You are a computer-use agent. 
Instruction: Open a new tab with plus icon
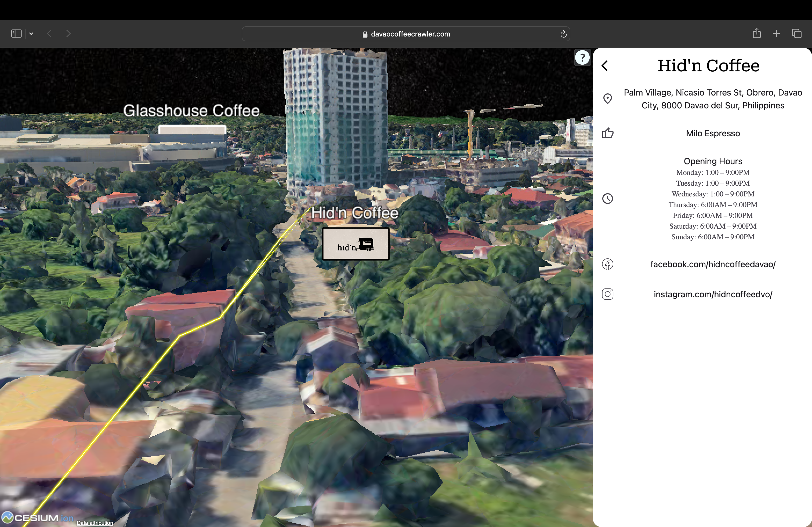777,33
